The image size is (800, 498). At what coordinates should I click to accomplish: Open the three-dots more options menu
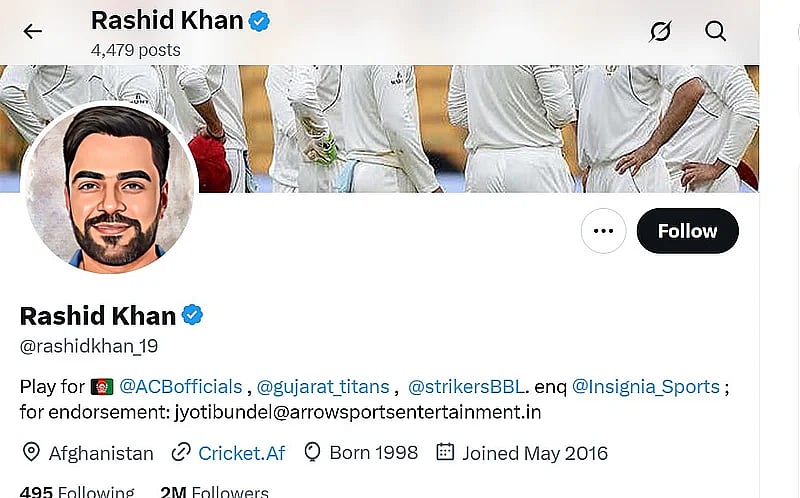tap(603, 231)
